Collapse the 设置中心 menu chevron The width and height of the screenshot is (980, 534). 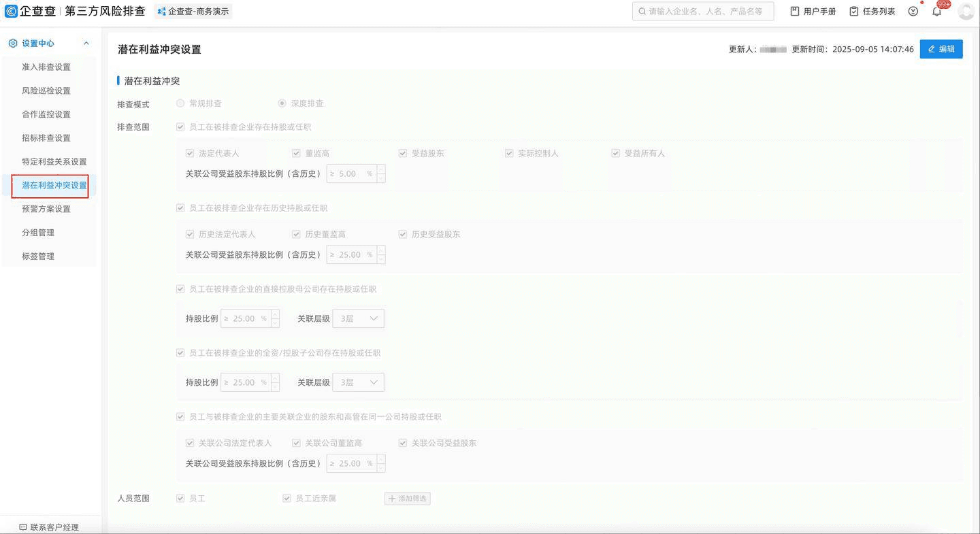click(x=86, y=44)
